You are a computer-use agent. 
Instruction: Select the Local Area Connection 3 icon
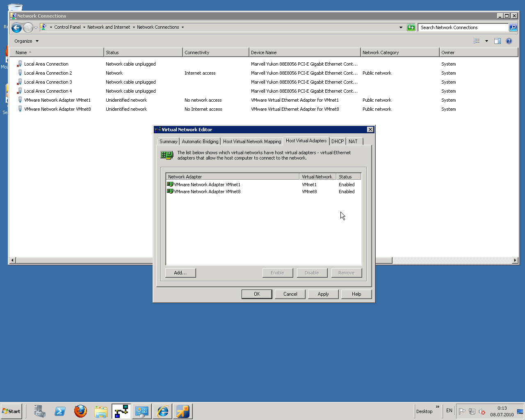(x=19, y=82)
